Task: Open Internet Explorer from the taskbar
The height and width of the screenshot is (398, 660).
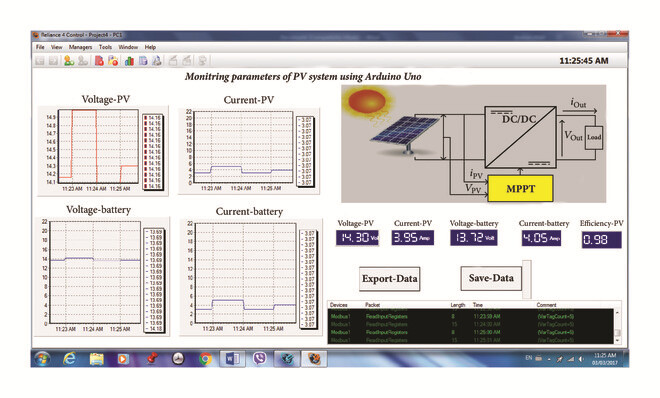Action: click(x=69, y=359)
